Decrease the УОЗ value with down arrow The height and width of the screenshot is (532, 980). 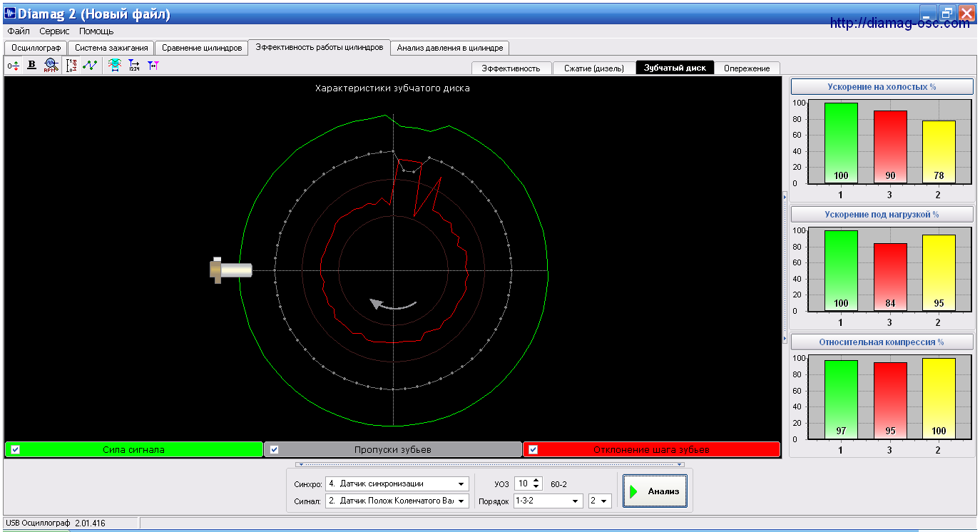point(537,487)
